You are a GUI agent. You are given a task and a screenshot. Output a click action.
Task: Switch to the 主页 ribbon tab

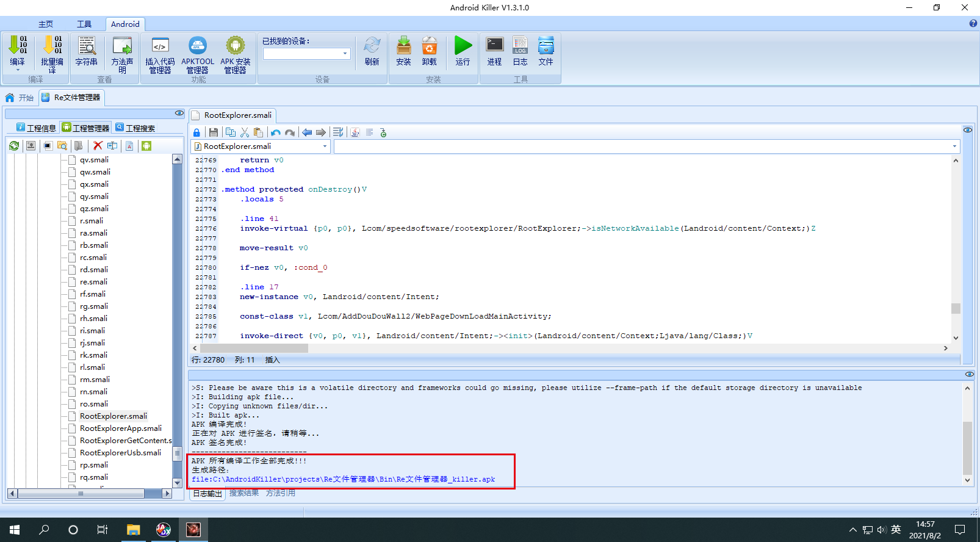tap(46, 24)
